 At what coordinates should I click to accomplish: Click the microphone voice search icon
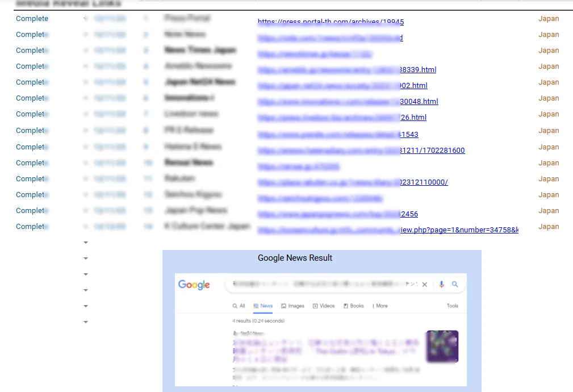point(441,284)
